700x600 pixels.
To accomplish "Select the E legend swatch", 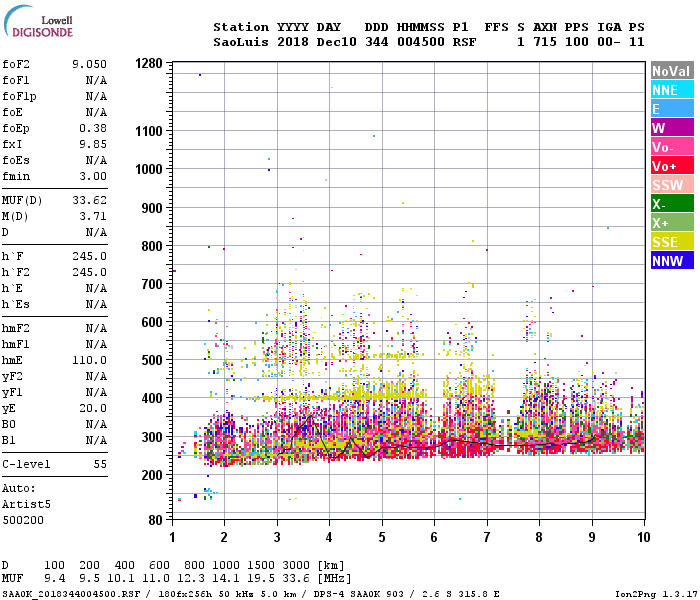I will [x=672, y=109].
